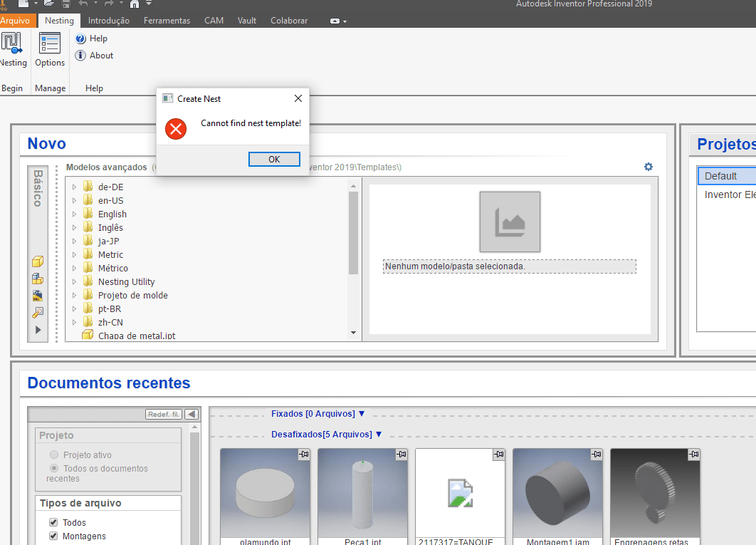
Task: Switch to the Vault tab
Action: pos(247,21)
